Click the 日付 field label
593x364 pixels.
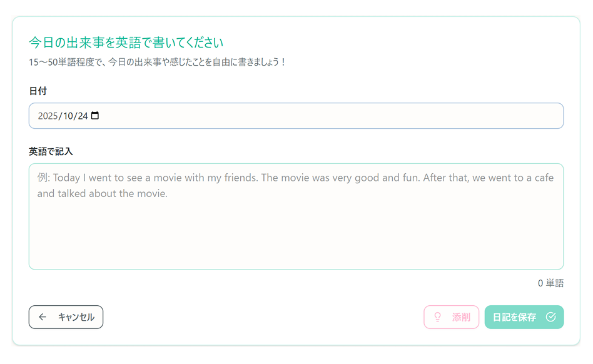[x=38, y=91]
